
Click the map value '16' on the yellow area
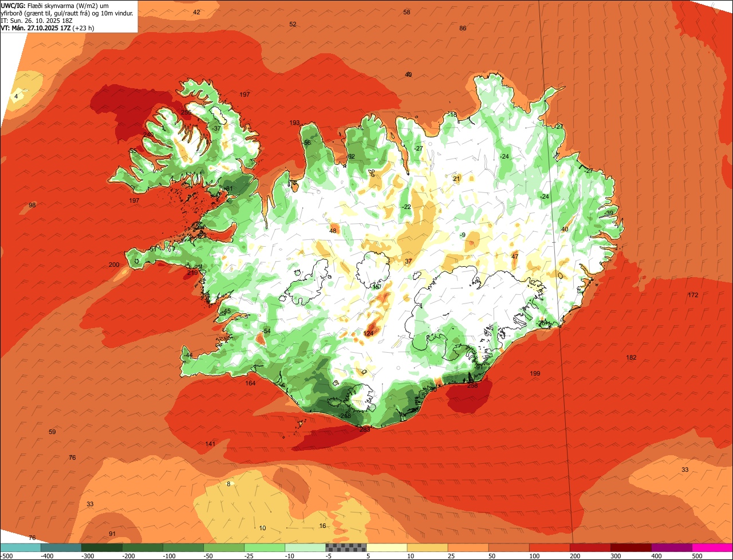point(322,526)
